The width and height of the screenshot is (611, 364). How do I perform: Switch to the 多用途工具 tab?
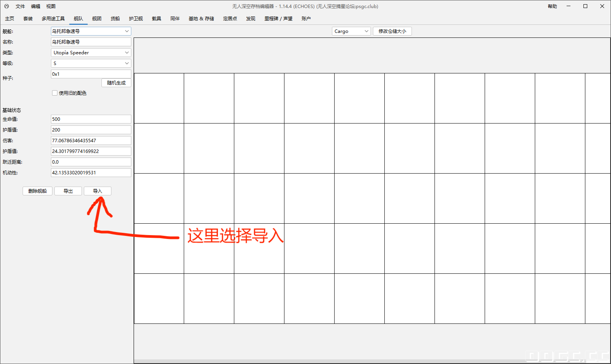click(x=53, y=19)
